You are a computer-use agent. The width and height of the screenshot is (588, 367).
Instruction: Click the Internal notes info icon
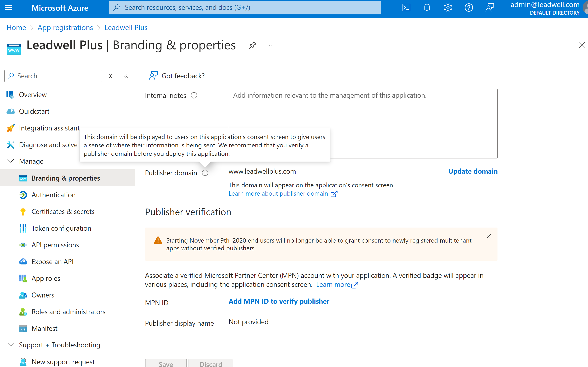[x=194, y=95]
